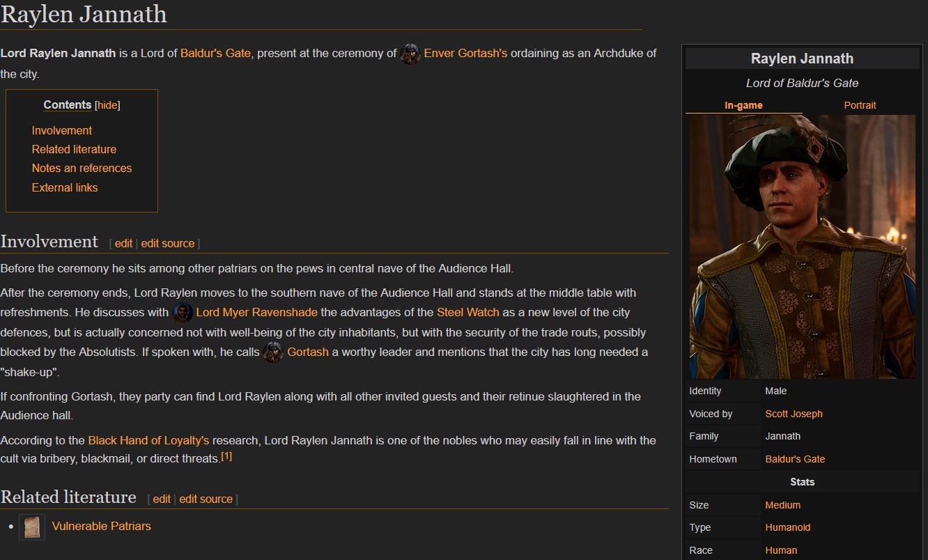Click the Raylen Jannath in-game image

coord(802,247)
